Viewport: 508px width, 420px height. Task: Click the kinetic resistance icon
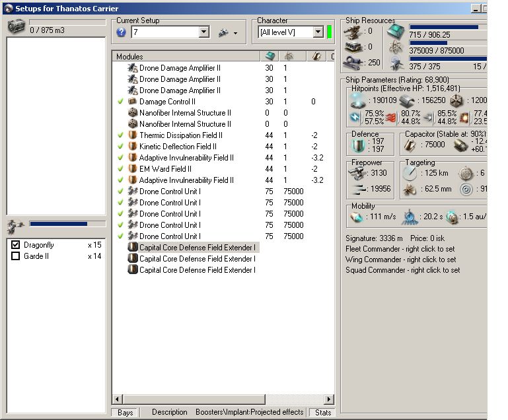[428, 118]
